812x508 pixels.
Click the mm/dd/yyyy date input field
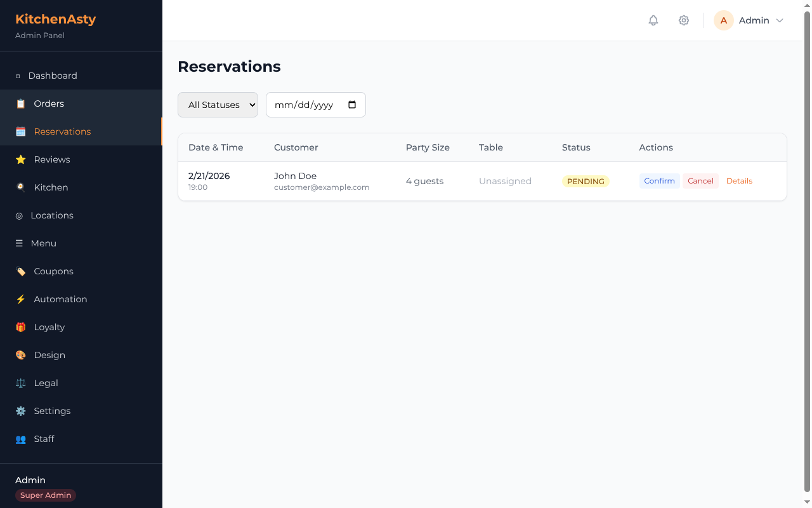pyautogui.click(x=304, y=105)
